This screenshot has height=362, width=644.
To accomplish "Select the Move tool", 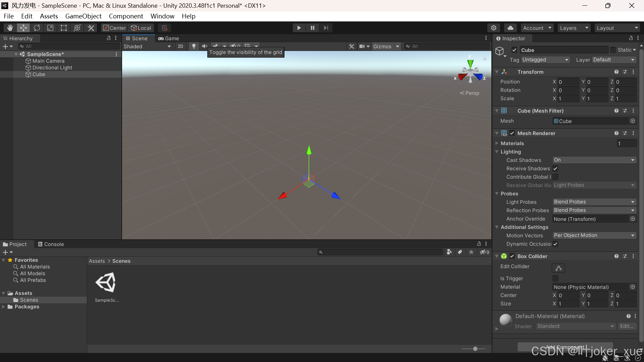I will pos(23,28).
